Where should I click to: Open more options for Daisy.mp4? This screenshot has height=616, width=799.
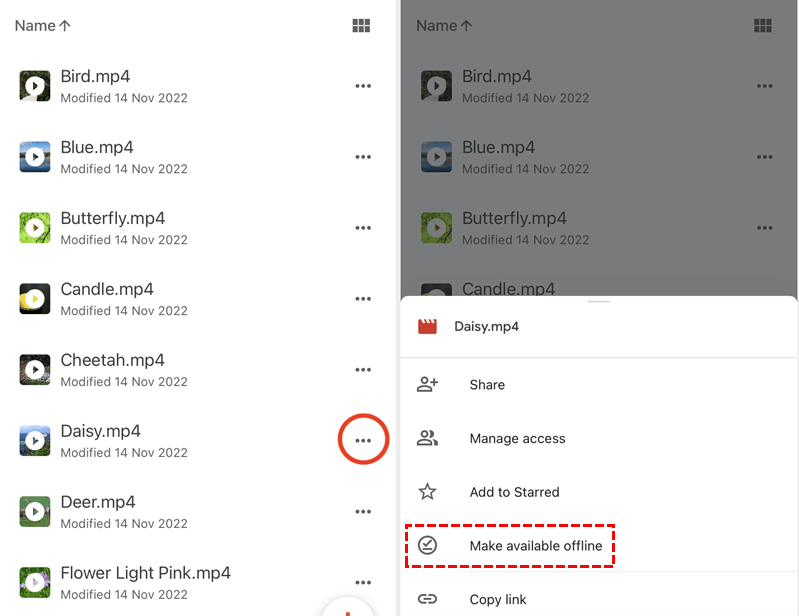click(363, 441)
